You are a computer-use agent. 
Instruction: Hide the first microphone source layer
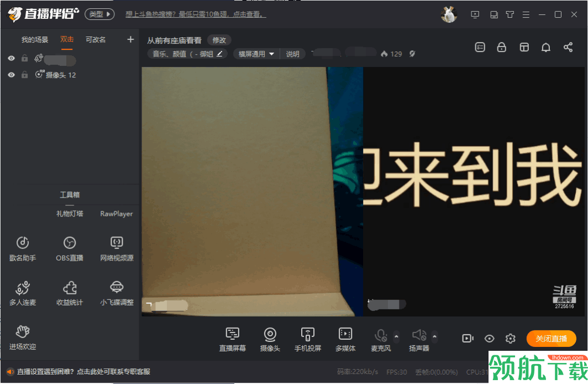tap(11, 58)
